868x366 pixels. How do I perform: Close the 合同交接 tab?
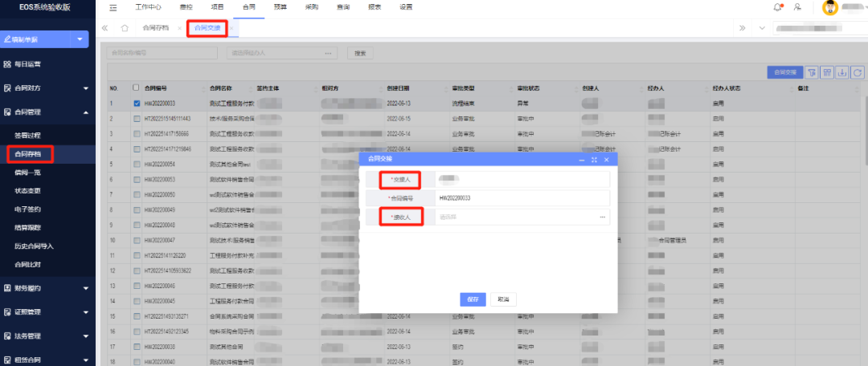pos(231,27)
